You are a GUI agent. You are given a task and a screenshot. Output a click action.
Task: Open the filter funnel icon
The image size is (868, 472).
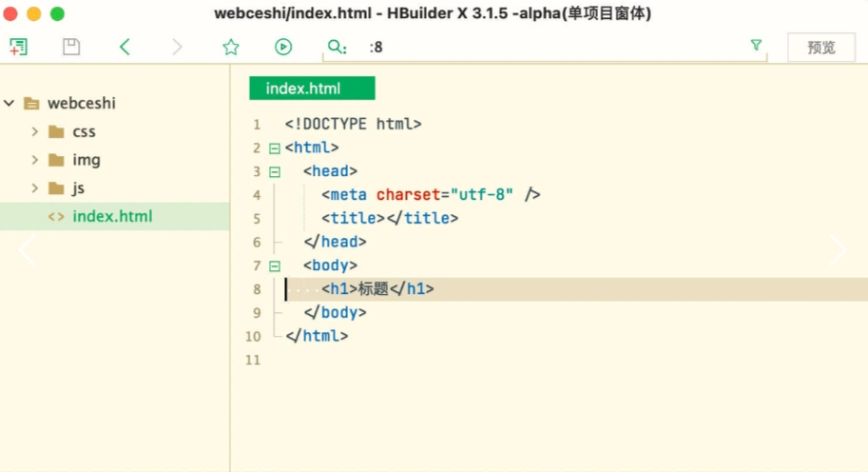pos(756,46)
